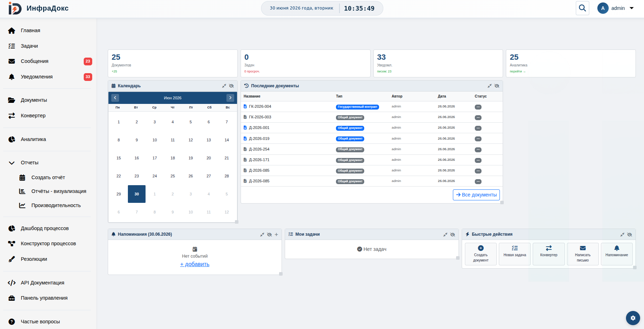Hide the Последние документы widget

click(x=497, y=86)
